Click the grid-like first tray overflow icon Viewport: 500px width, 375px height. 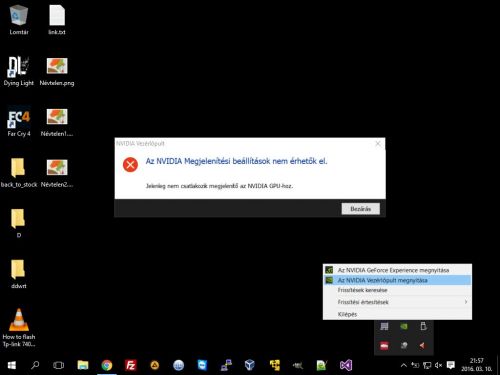(384, 326)
